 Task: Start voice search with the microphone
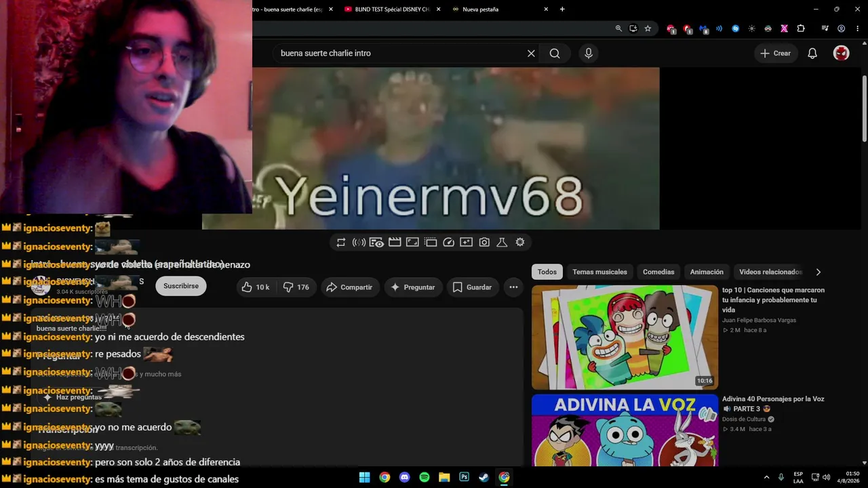click(588, 53)
